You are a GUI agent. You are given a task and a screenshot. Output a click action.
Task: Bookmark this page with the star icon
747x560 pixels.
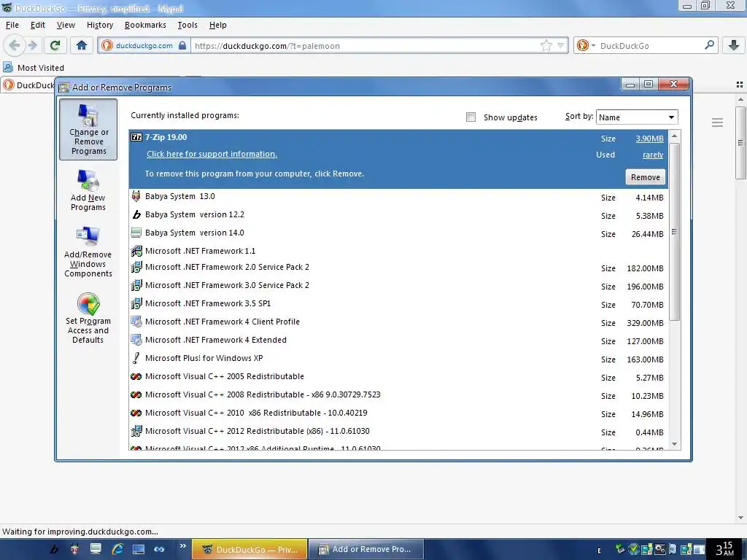[546, 46]
